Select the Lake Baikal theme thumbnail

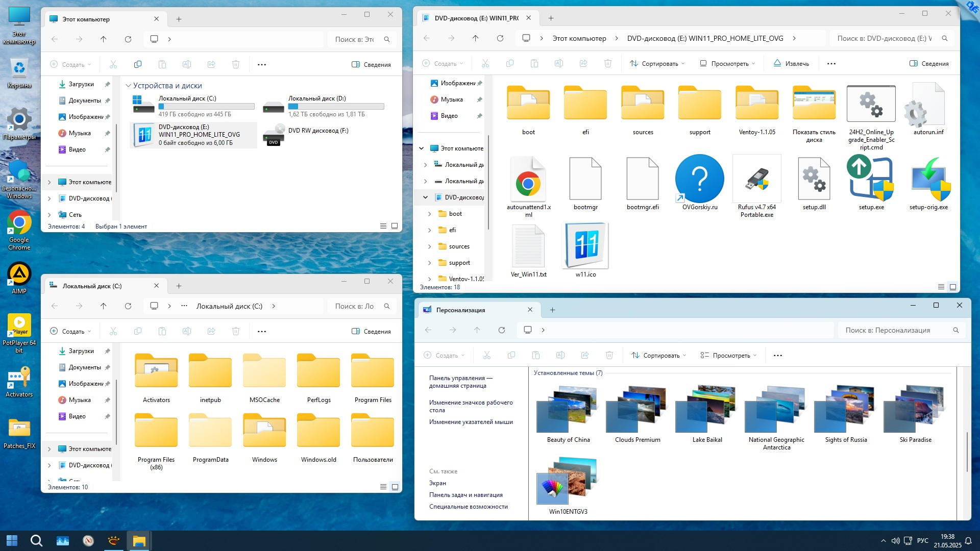707,411
